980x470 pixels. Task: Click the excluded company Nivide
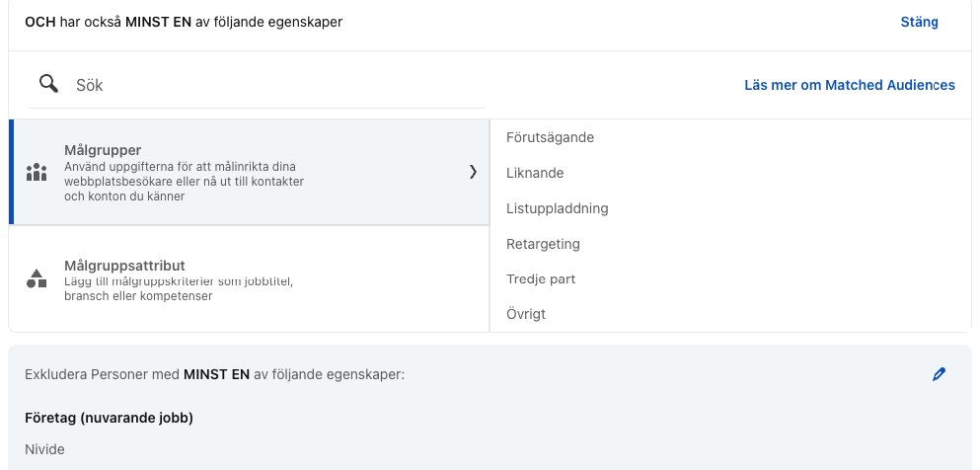click(44, 449)
